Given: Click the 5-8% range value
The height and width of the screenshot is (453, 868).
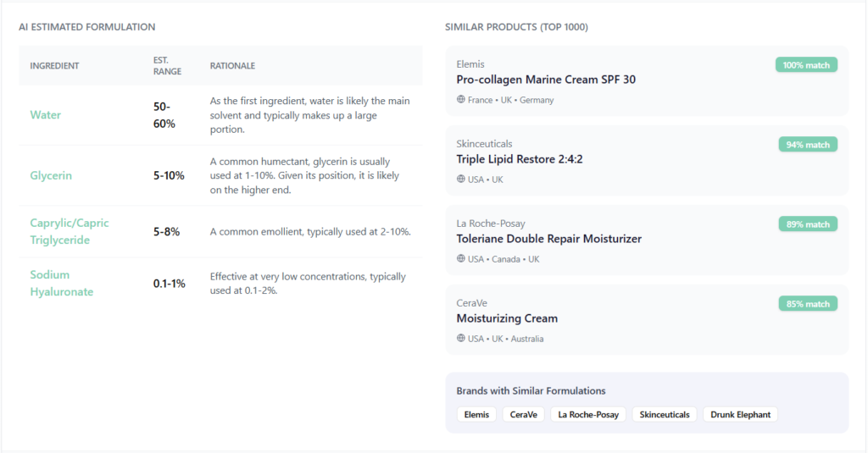Looking at the screenshot, I should pyautogui.click(x=167, y=232).
